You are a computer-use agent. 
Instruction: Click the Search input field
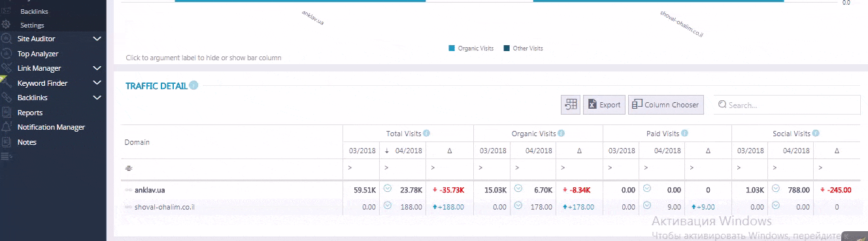786,105
